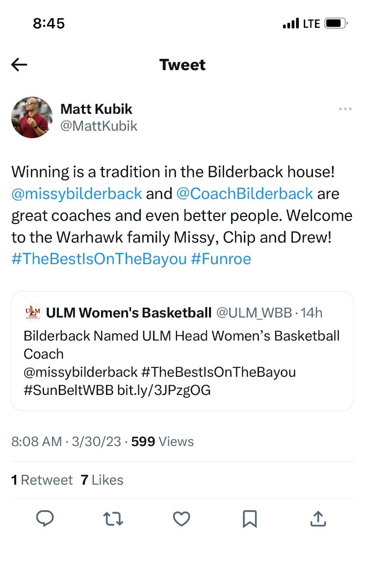Screen dimensions: 365x588
Task: Tap the retweet arrows icon
Action: pyautogui.click(x=113, y=518)
